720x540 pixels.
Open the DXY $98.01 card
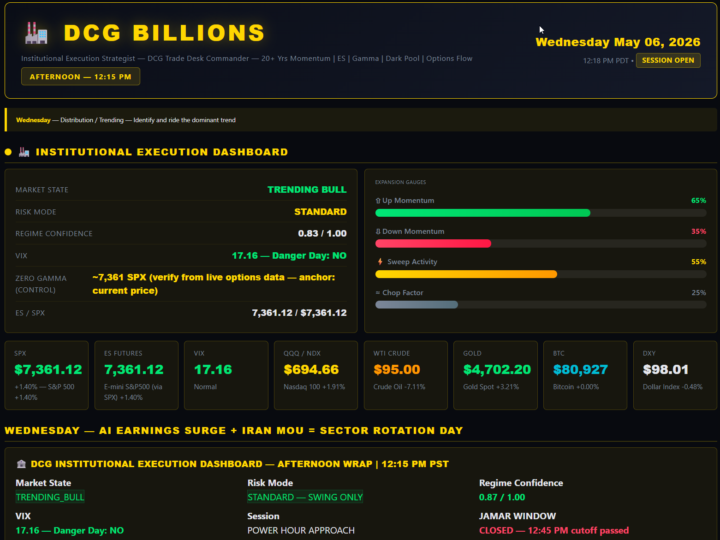(675, 375)
